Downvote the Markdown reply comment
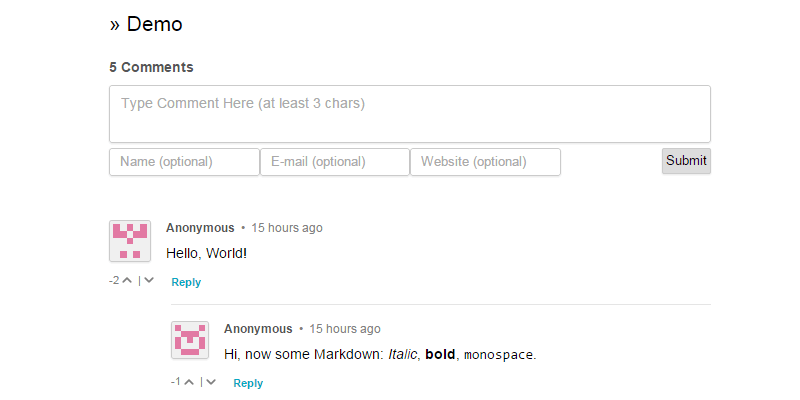Screen dimensions: 800x400 click(211, 382)
